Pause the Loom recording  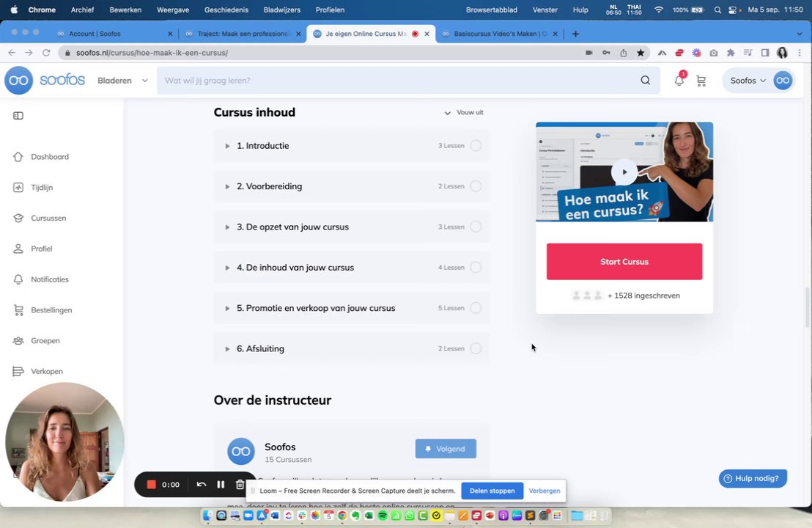click(221, 485)
